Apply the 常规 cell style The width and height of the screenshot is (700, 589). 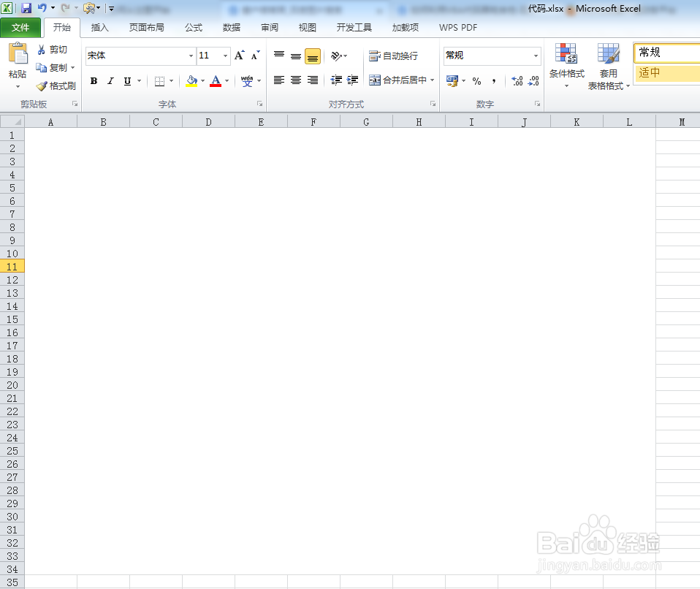click(x=667, y=53)
